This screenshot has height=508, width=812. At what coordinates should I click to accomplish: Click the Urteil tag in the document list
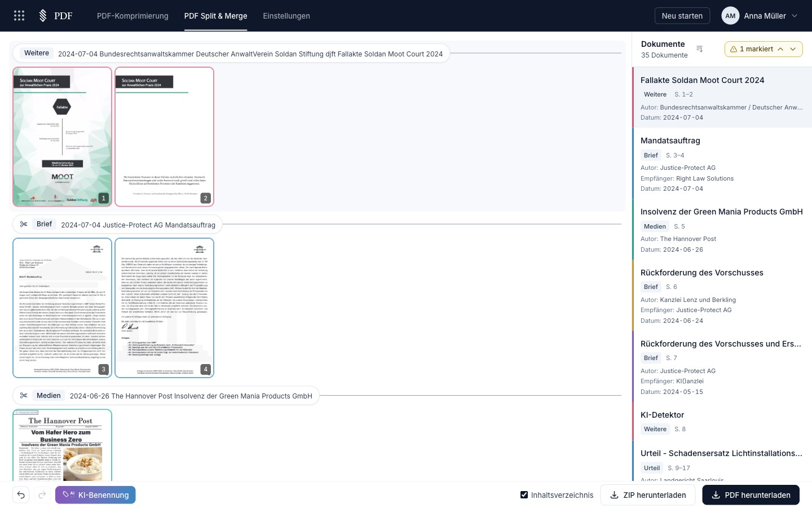[x=652, y=468]
